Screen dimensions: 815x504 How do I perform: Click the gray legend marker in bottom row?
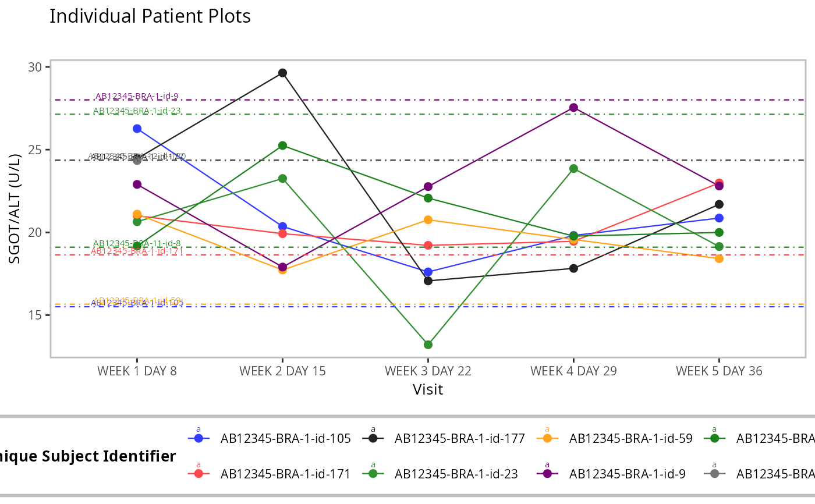(x=714, y=474)
